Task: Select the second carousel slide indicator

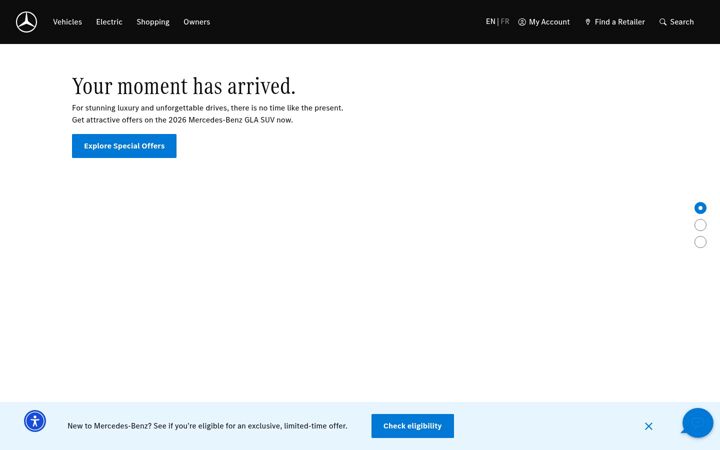Action: [700, 225]
